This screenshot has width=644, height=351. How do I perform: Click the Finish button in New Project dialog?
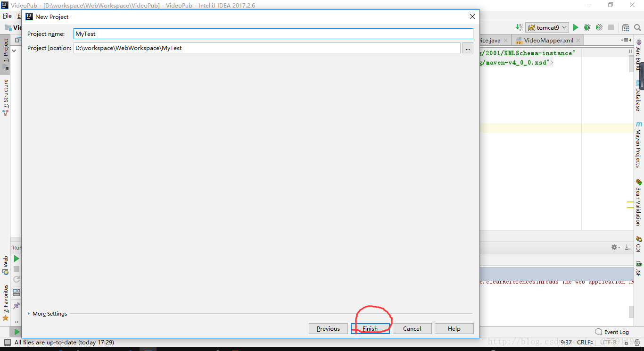[x=370, y=329]
